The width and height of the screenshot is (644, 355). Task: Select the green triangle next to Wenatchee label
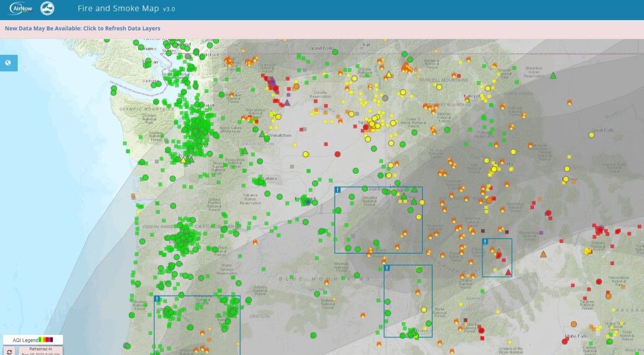coord(262,134)
